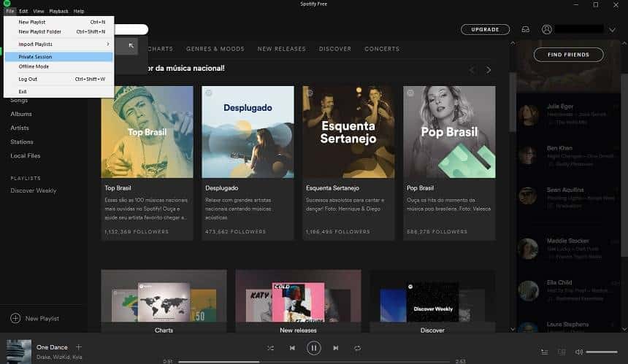Switch to GENRES & MOODS tab
Screen dimensions: 628x364
tap(215, 49)
